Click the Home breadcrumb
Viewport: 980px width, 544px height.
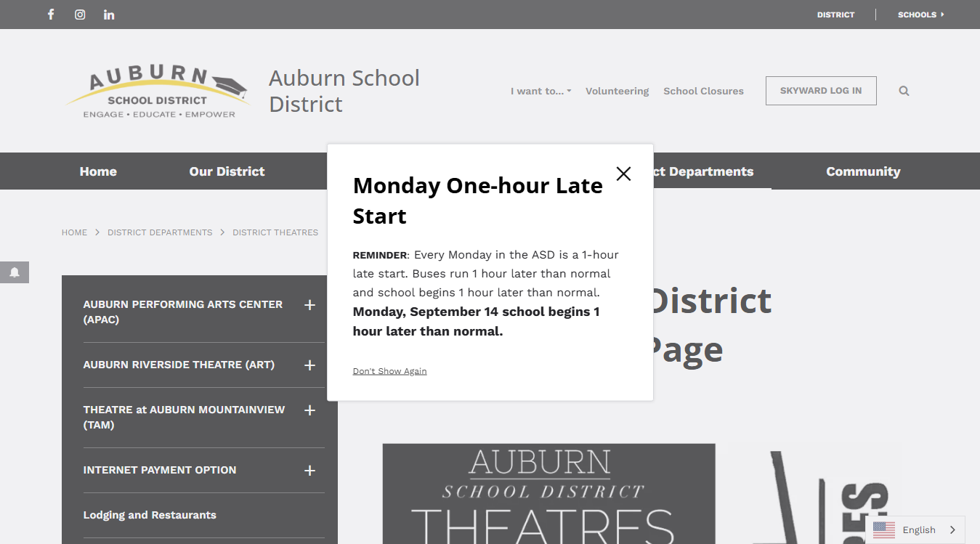(74, 232)
